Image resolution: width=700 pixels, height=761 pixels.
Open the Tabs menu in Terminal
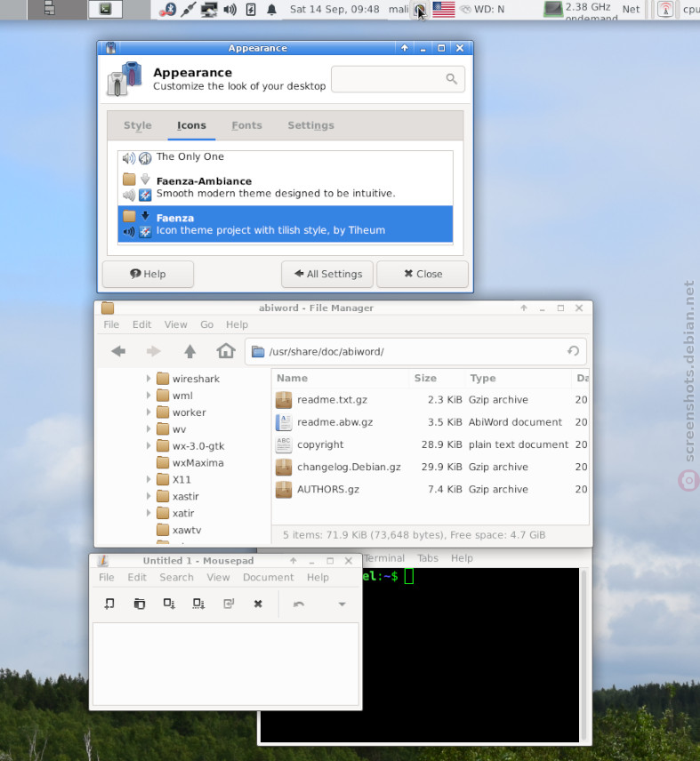coord(428,558)
